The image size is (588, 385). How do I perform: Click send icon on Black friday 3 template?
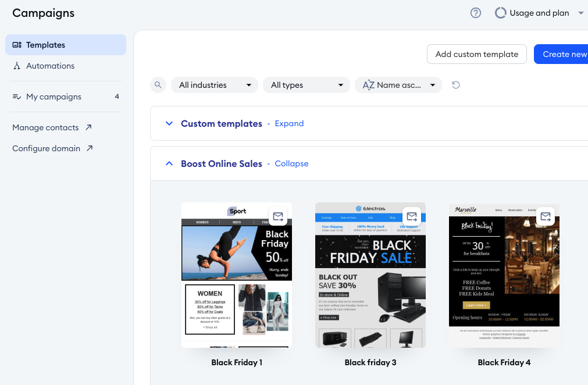(412, 217)
